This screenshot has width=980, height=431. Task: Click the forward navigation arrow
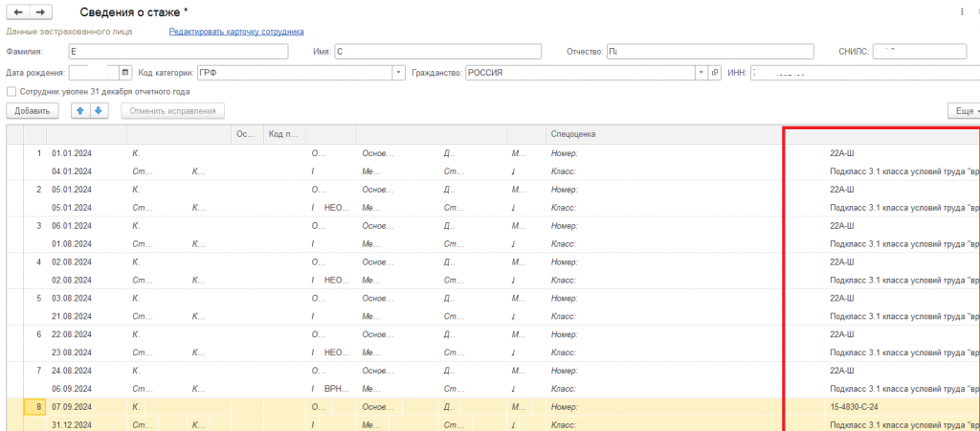pyautogui.click(x=40, y=11)
